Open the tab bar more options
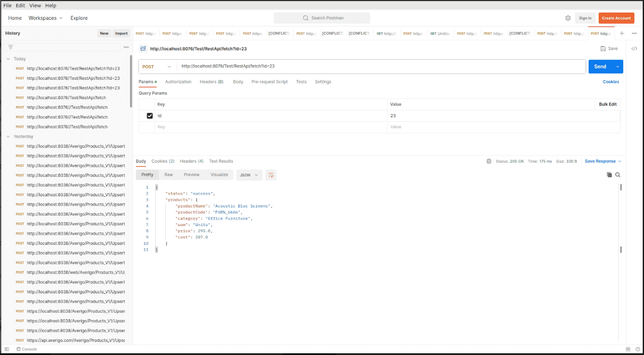This screenshot has height=355, width=644. 634,33
